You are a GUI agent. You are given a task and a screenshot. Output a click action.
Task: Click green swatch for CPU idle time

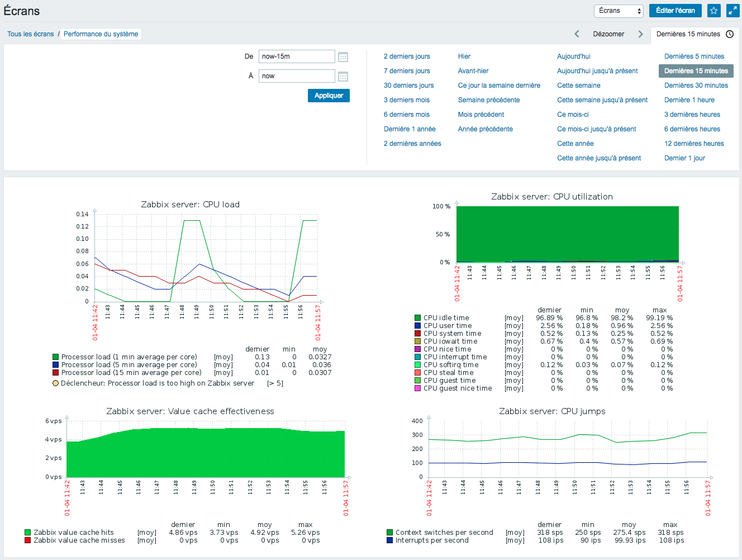pos(417,318)
